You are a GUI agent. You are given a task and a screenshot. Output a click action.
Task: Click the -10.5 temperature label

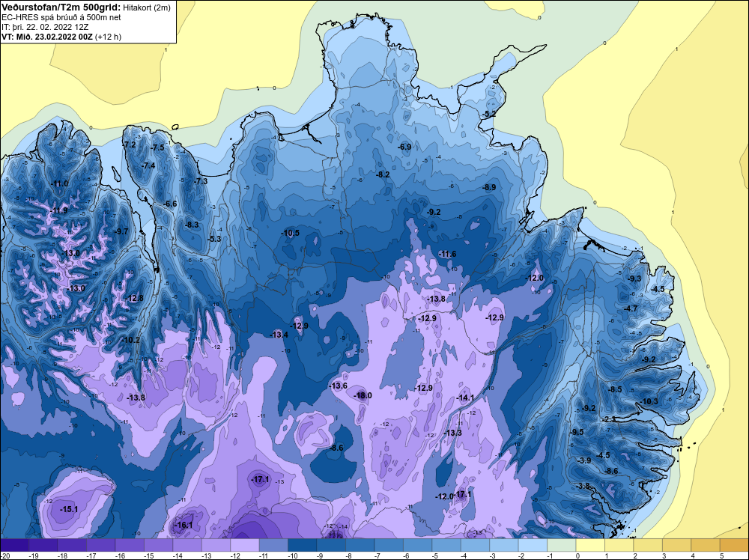291,233
